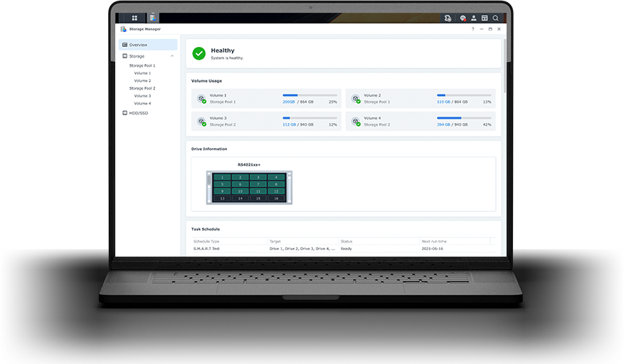
Task: Click the Storage Manager taskbar icon
Action: [x=153, y=18]
